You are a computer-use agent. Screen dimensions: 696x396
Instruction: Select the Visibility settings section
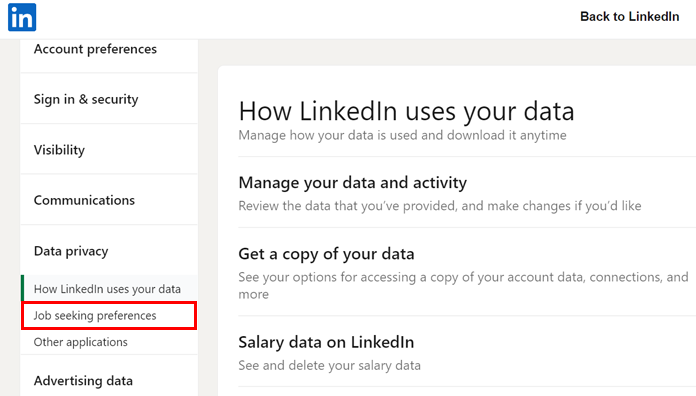[59, 150]
